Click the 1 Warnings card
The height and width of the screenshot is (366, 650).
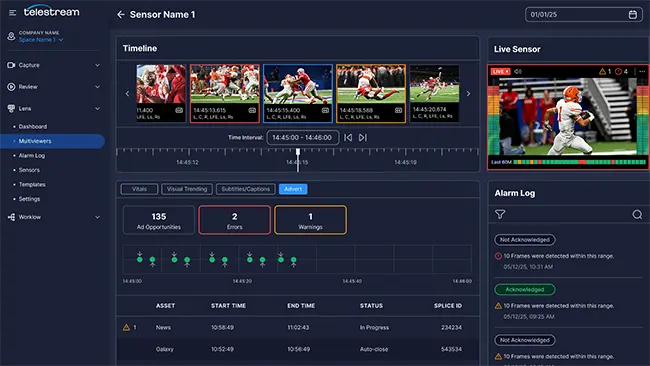pyautogui.click(x=310, y=220)
